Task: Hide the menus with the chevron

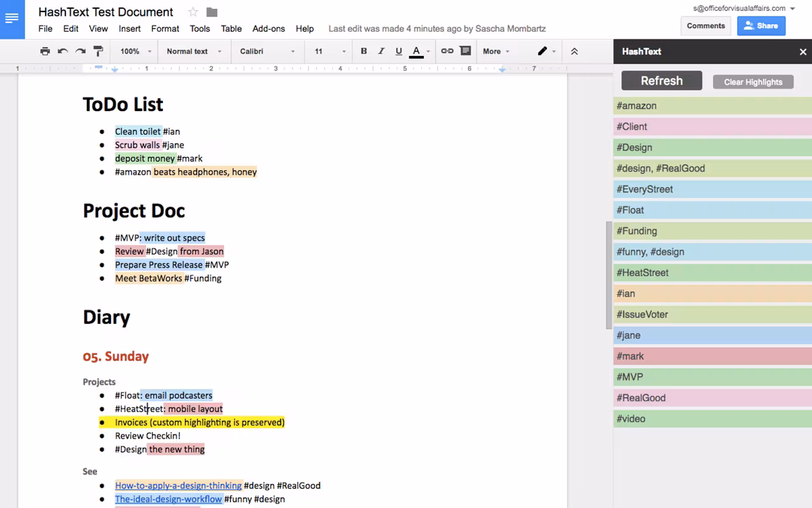Action: click(574, 51)
